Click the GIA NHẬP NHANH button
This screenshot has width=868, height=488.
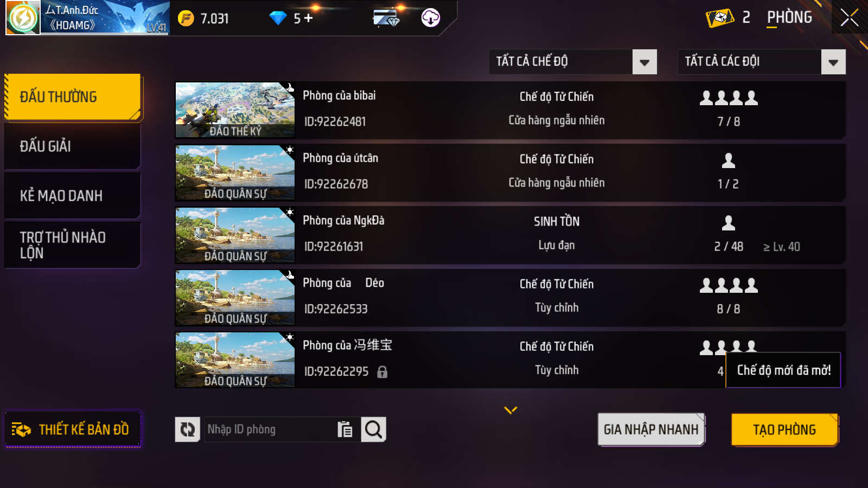[x=651, y=429]
